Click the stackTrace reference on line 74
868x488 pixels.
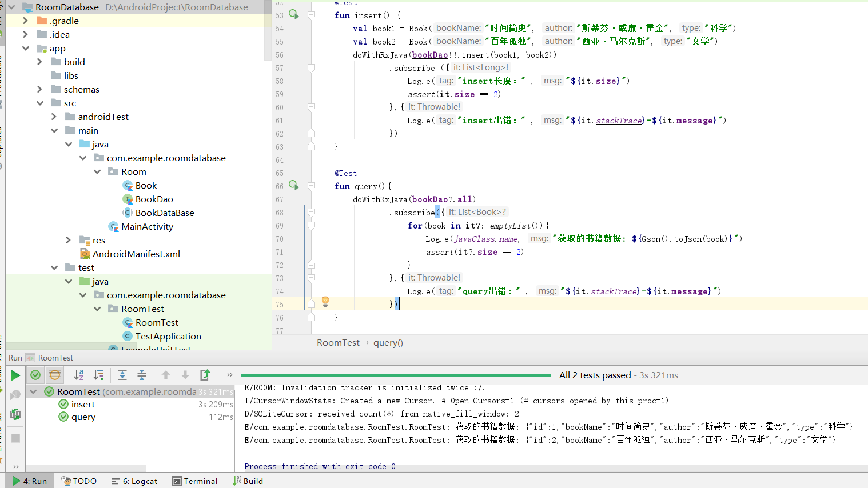[614, 291]
